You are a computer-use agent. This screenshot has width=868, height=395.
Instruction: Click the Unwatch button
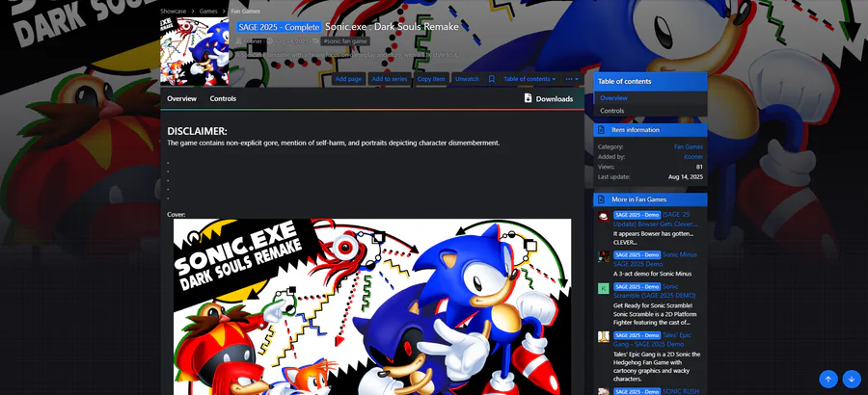point(467,79)
